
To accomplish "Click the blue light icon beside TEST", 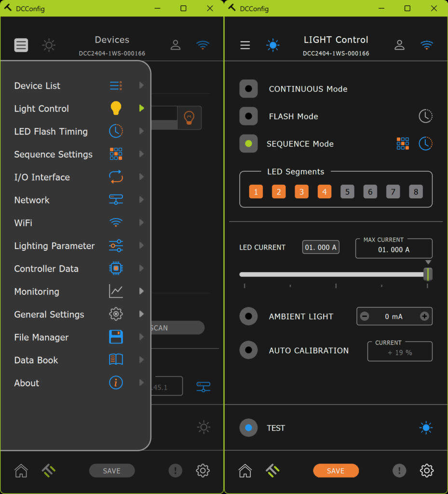I will click(425, 427).
